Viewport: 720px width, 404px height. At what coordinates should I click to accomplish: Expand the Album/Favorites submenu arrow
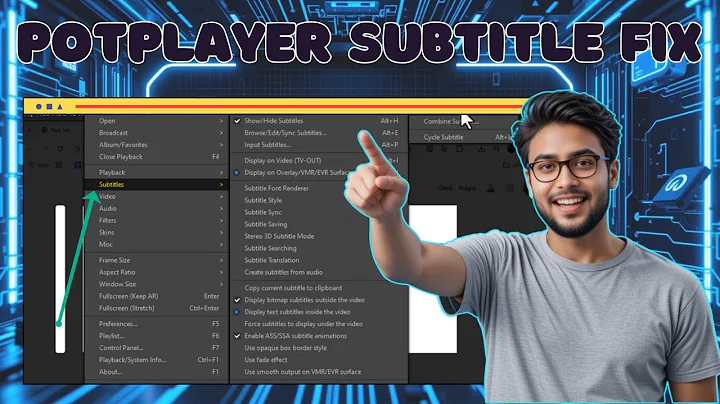point(221,145)
